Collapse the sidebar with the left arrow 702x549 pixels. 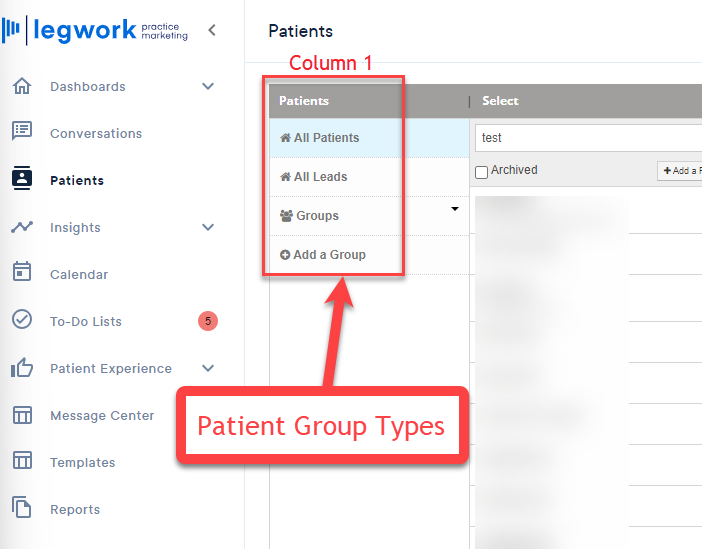212,30
